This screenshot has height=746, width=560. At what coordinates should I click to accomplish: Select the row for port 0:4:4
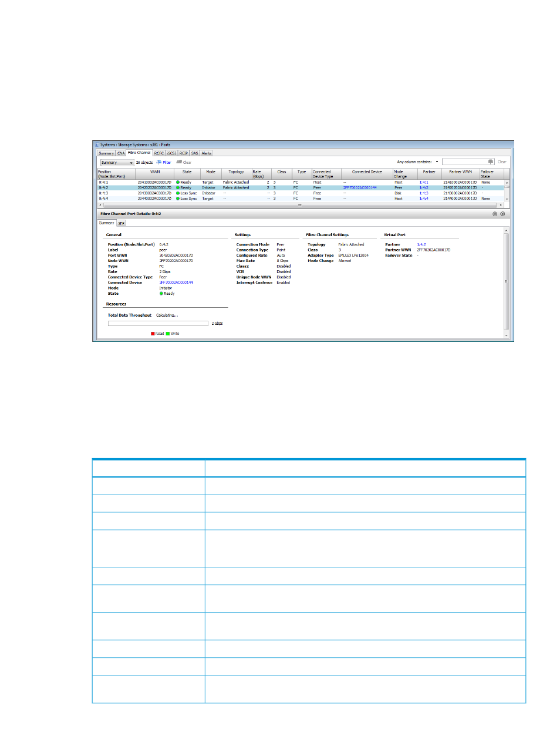pyautogui.click(x=301, y=199)
